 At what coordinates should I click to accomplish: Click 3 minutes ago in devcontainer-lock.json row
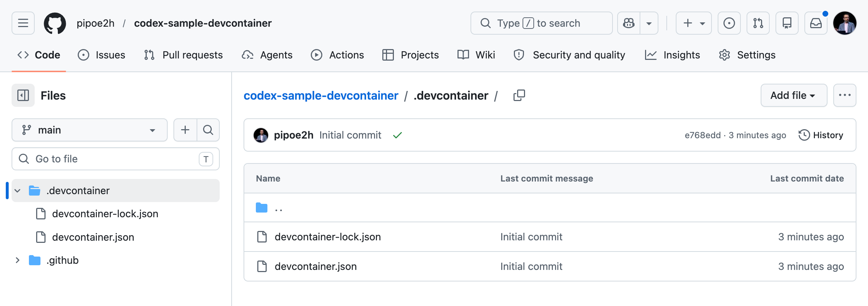(811, 237)
